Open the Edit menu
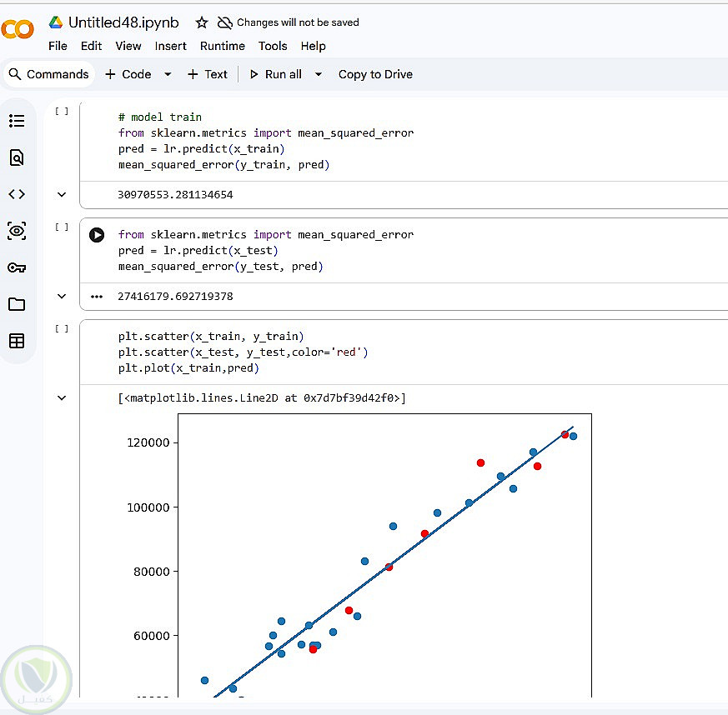Viewport: 728px width, 715px height. coord(91,46)
